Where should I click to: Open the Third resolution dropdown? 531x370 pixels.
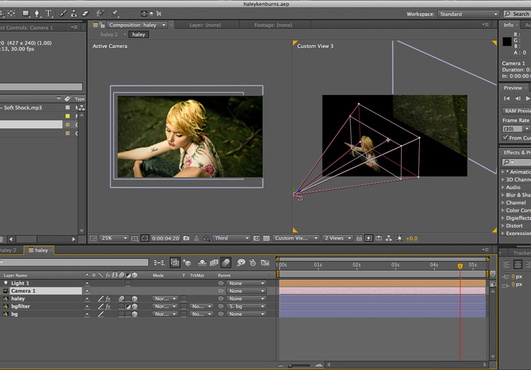tap(231, 238)
